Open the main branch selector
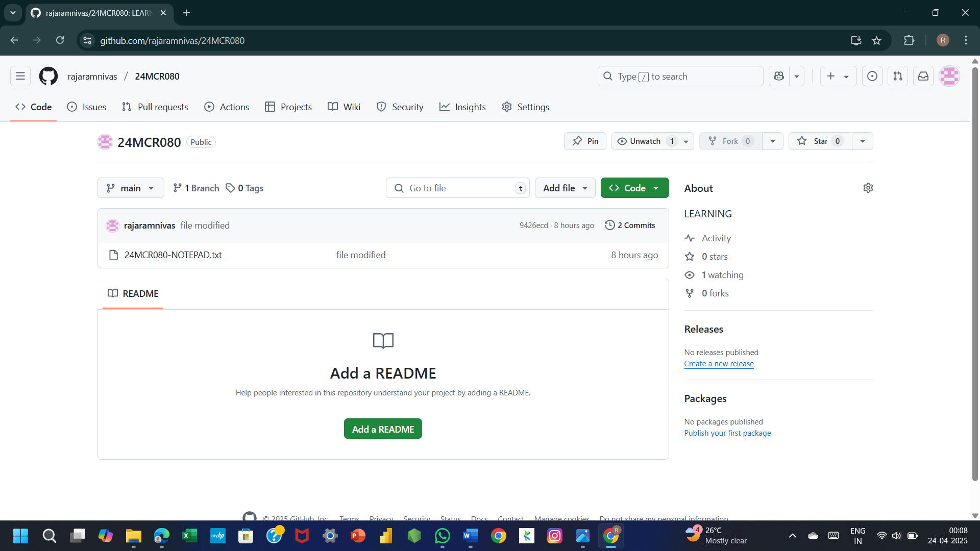The width and height of the screenshot is (980, 551). [x=131, y=188]
